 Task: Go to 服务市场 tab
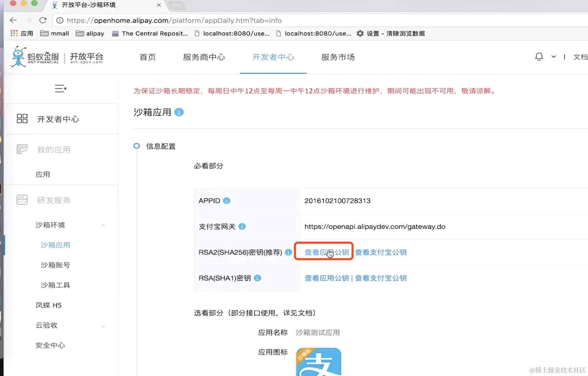[x=338, y=57]
